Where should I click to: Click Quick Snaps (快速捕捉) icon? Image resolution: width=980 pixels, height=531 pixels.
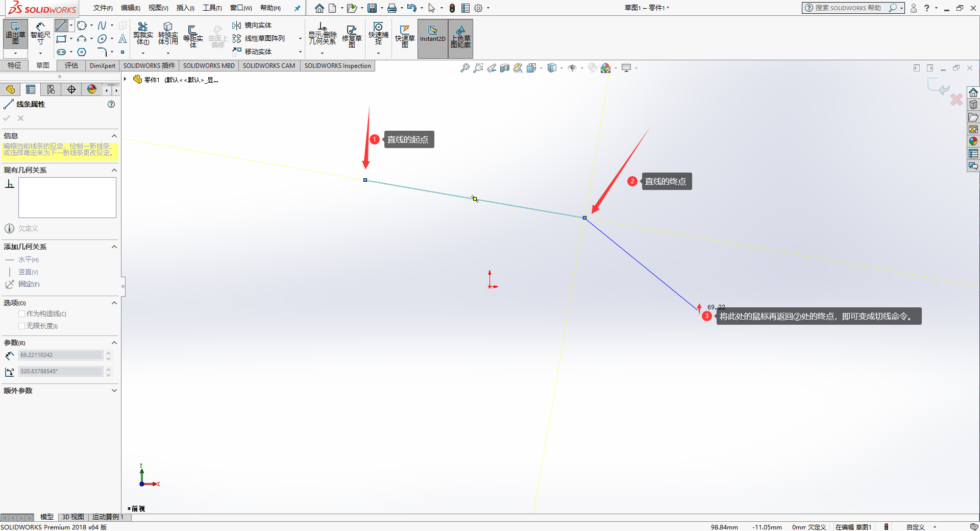click(x=378, y=34)
